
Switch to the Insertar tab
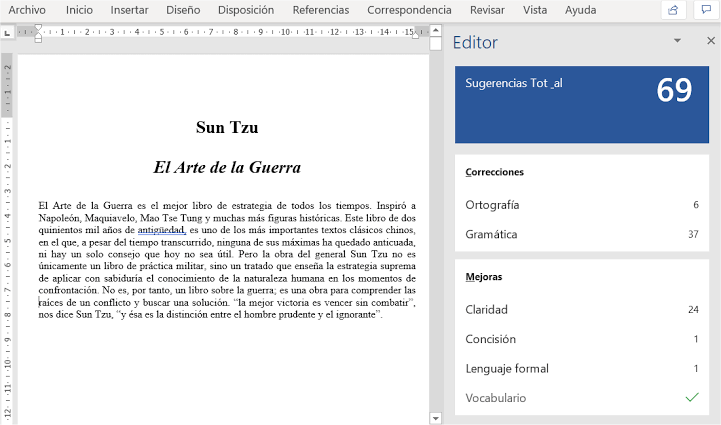click(129, 10)
